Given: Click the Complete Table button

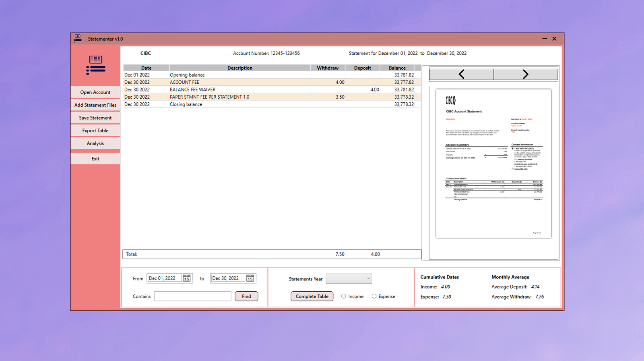Looking at the screenshot, I should pos(312,296).
